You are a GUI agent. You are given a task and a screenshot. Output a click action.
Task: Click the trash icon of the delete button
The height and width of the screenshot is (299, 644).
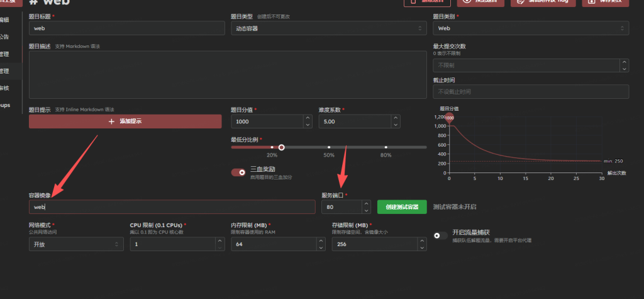point(413,1)
